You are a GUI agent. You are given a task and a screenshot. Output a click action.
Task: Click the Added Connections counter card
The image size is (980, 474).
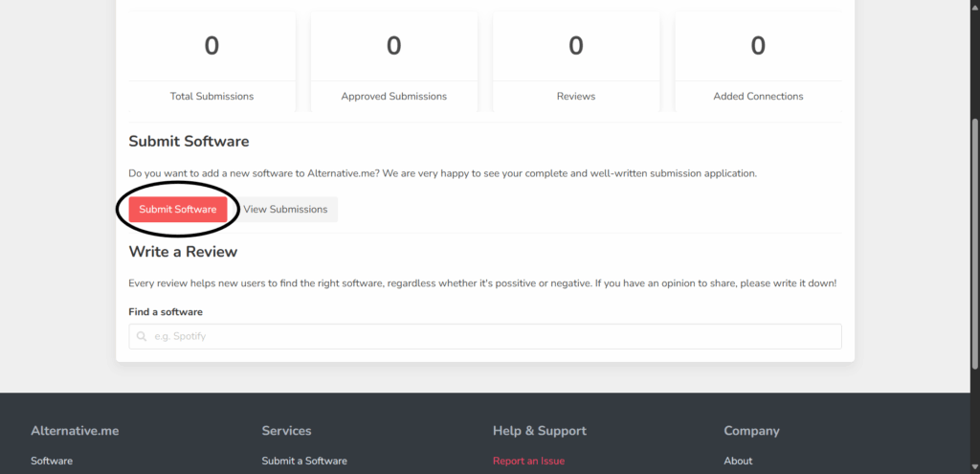(758, 61)
